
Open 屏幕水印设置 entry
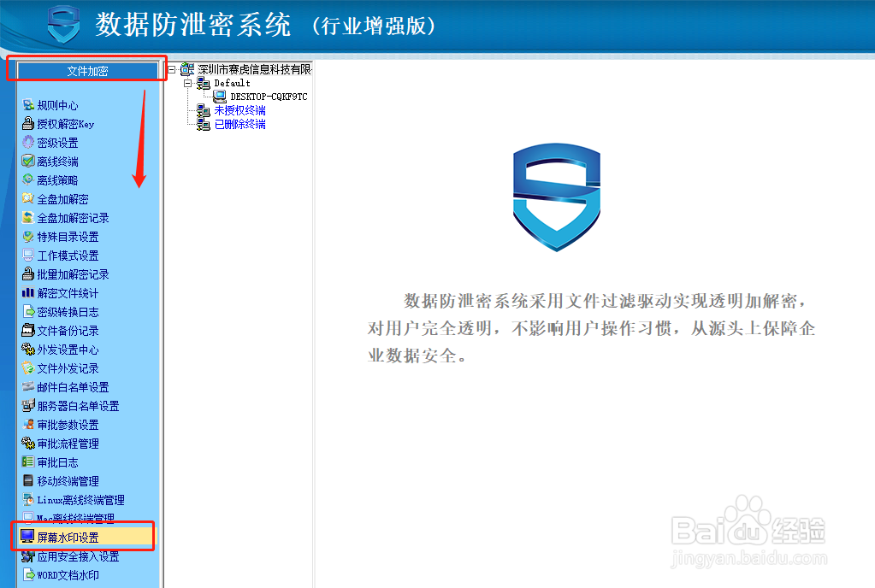tap(68, 538)
